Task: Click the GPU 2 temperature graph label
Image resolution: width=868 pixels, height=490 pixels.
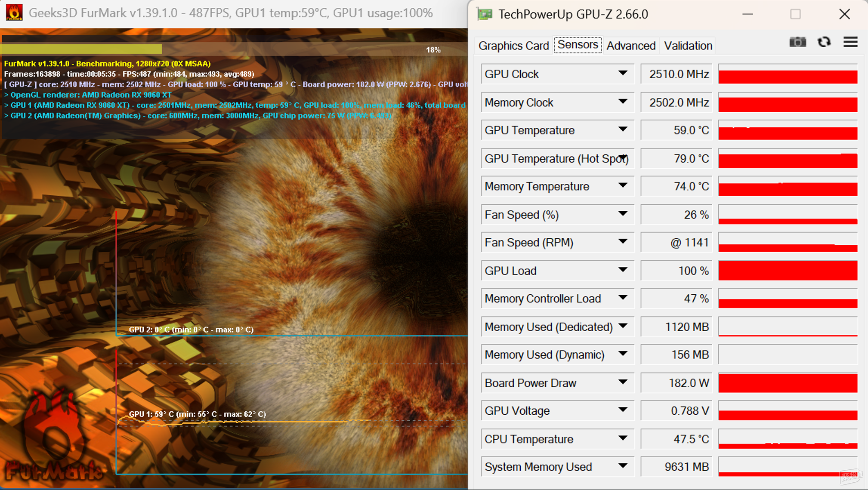Action: 191,330
